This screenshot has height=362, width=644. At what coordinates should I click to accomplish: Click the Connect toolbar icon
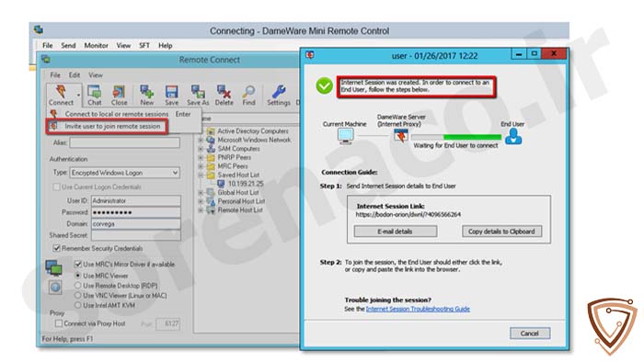tap(61, 91)
